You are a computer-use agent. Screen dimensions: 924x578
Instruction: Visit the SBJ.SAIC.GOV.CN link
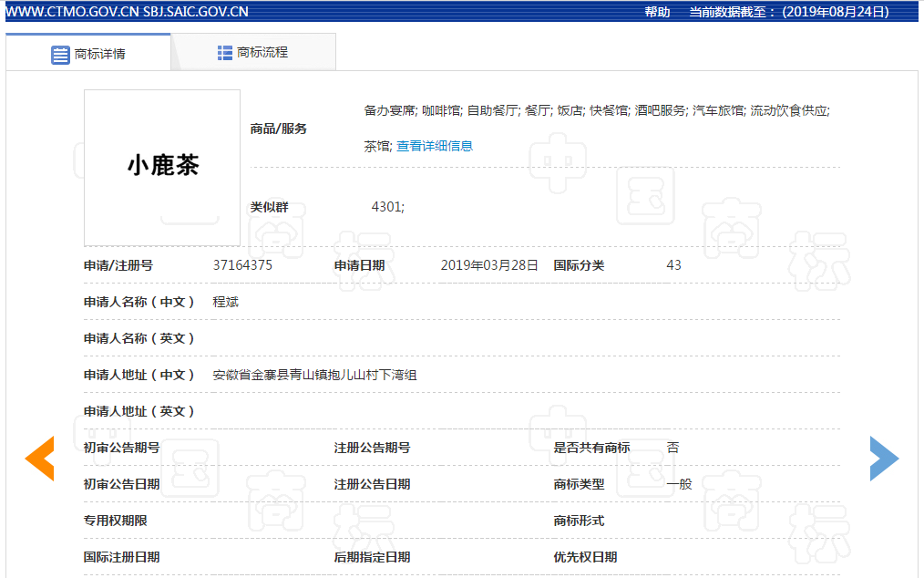pyautogui.click(x=195, y=12)
